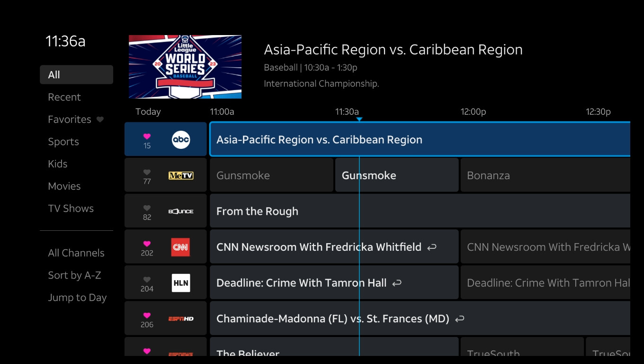
Task: Click restart arrow on Deadline: Crime
Action: pyautogui.click(x=397, y=283)
